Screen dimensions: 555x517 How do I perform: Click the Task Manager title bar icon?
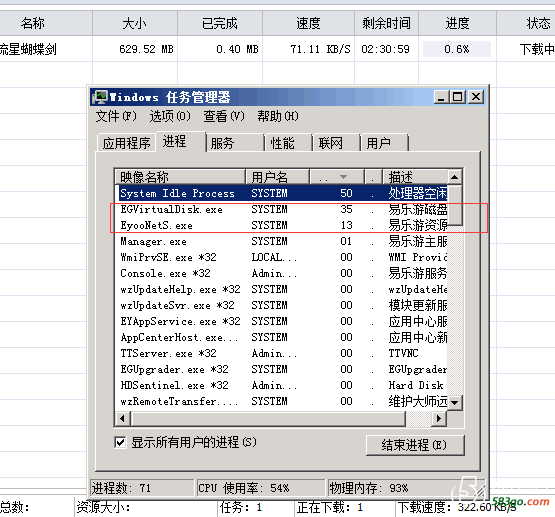(x=100, y=97)
